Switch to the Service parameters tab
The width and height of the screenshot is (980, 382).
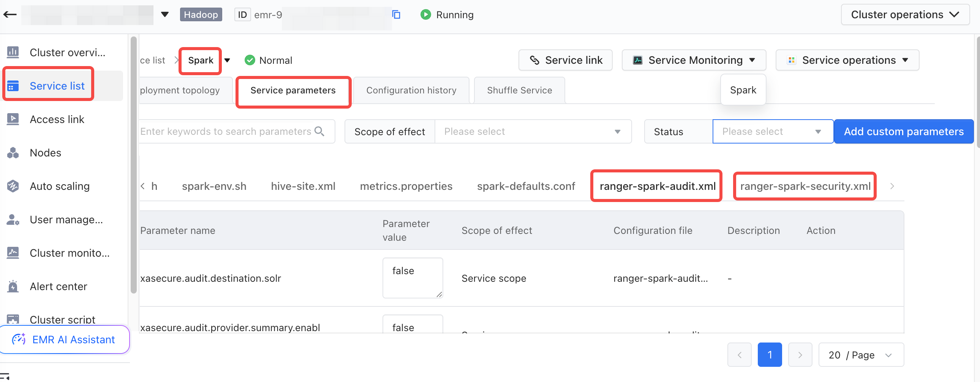click(x=293, y=90)
